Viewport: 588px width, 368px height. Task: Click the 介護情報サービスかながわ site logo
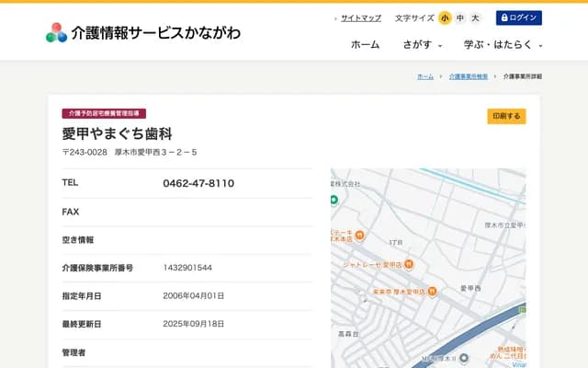coord(143,32)
